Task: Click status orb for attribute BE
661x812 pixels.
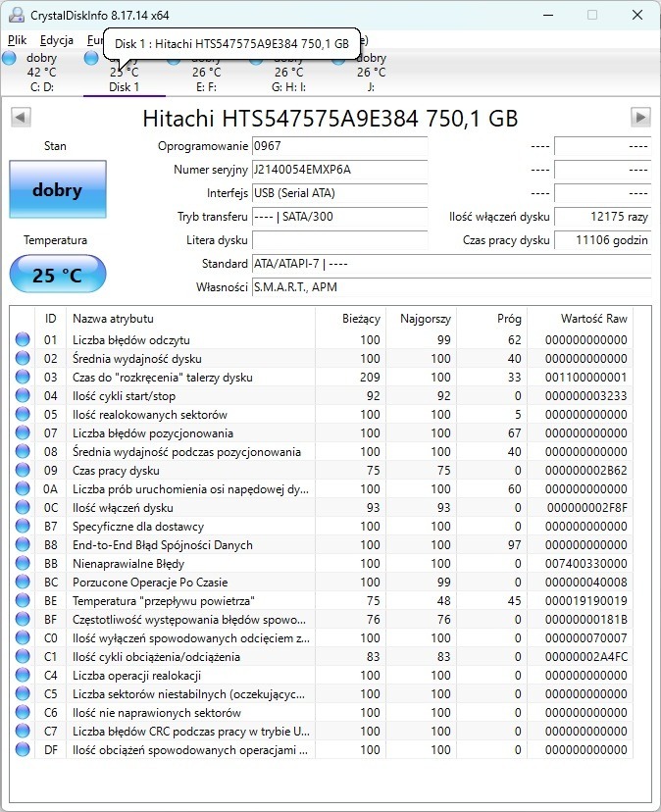Action: (23, 601)
